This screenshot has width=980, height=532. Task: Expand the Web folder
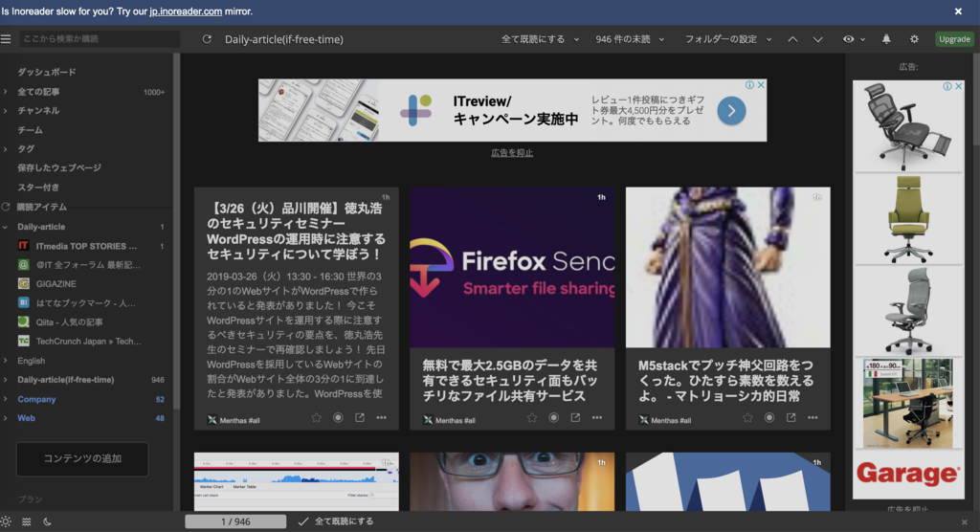(5, 418)
